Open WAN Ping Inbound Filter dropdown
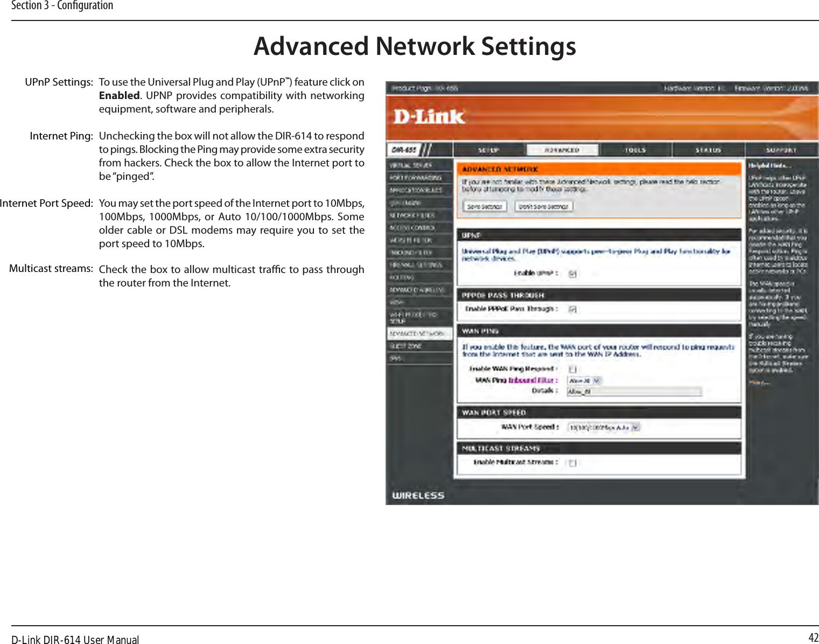This screenshot has height=644, width=819. [x=584, y=381]
